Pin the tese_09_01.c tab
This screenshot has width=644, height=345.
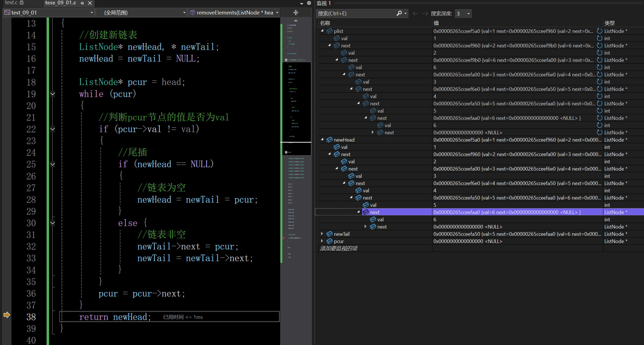(82, 3)
